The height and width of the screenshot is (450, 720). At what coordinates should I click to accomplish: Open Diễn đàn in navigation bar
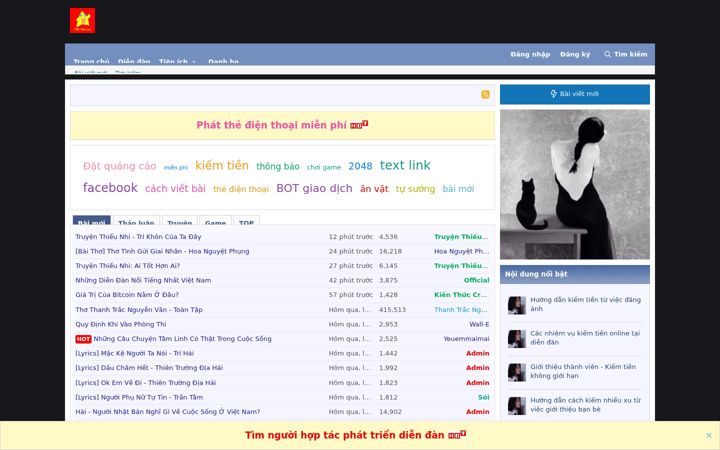pyautogui.click(x=134, y=61)
